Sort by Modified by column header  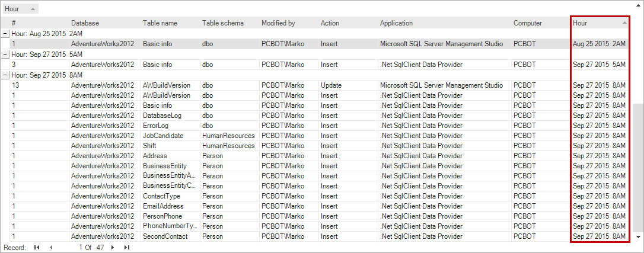click(x=278, y=23)
